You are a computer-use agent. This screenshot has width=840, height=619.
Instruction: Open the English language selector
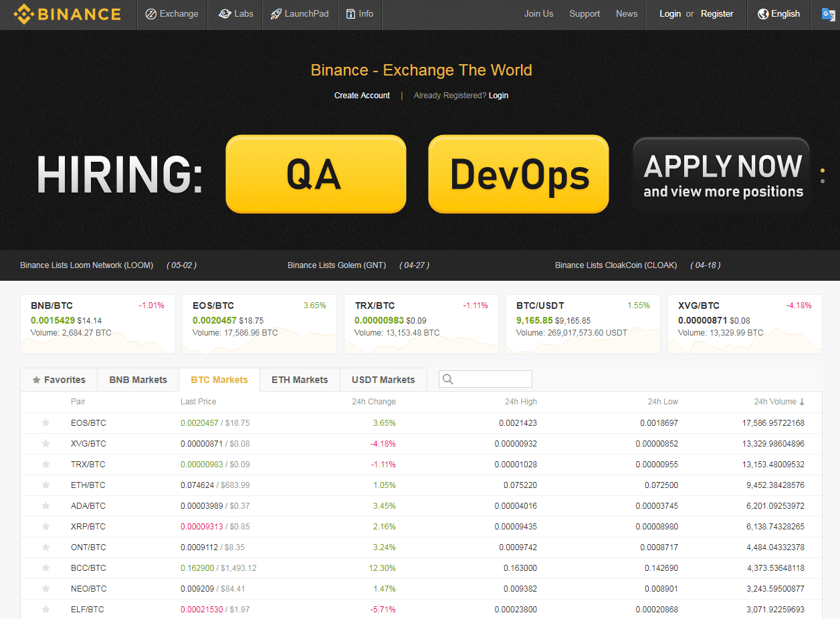coord(778,14)
